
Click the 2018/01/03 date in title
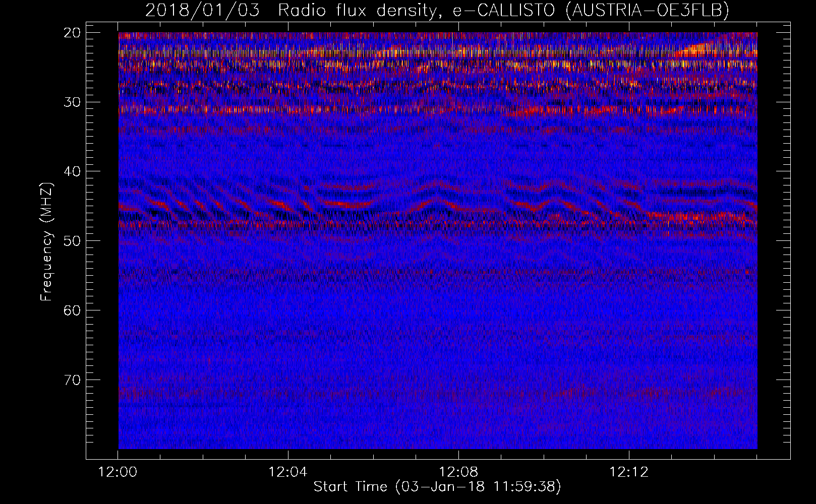click(203, 10)
